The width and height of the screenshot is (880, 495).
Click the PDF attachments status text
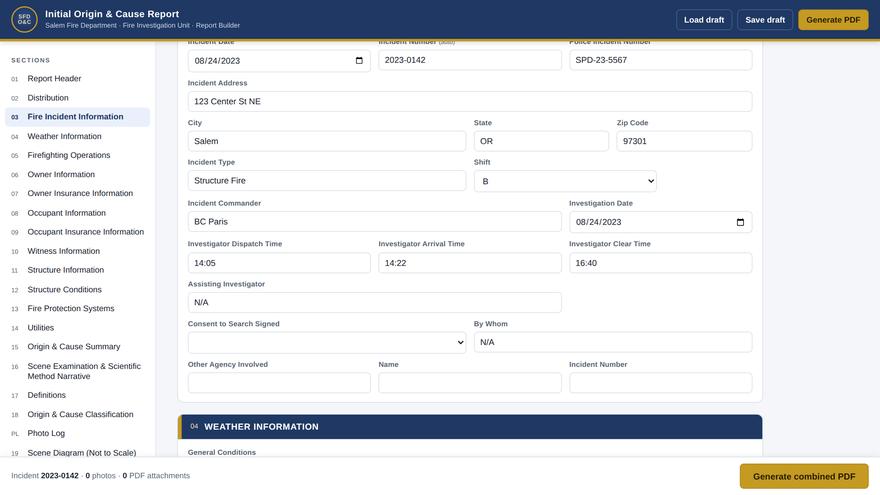pyautogui.click(x=156, y=476)
